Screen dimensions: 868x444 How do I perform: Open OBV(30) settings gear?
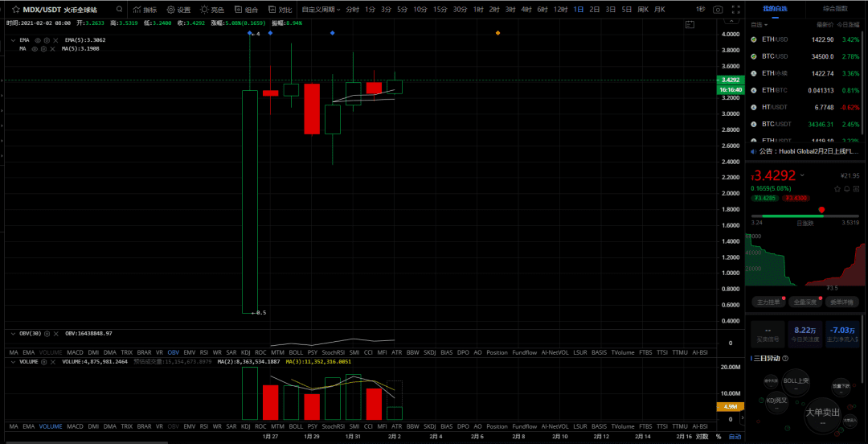pyautogui.click(x=47, y=334)
